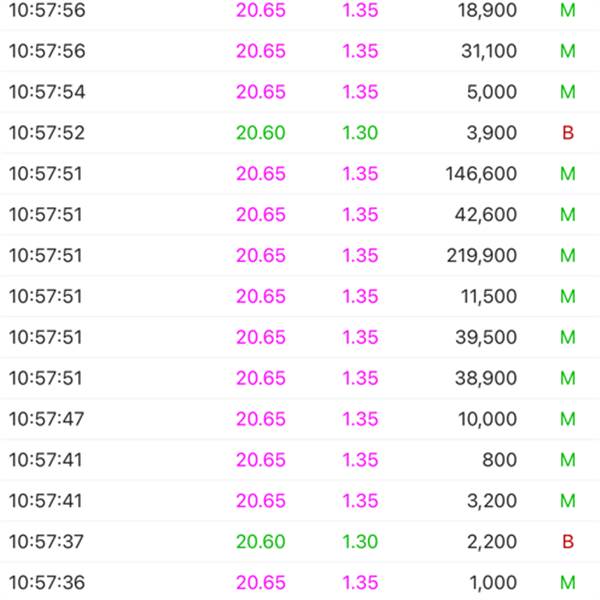Click the M marker beside 800 volume
This screenshot has height=600, width=600.
(568, 460)
